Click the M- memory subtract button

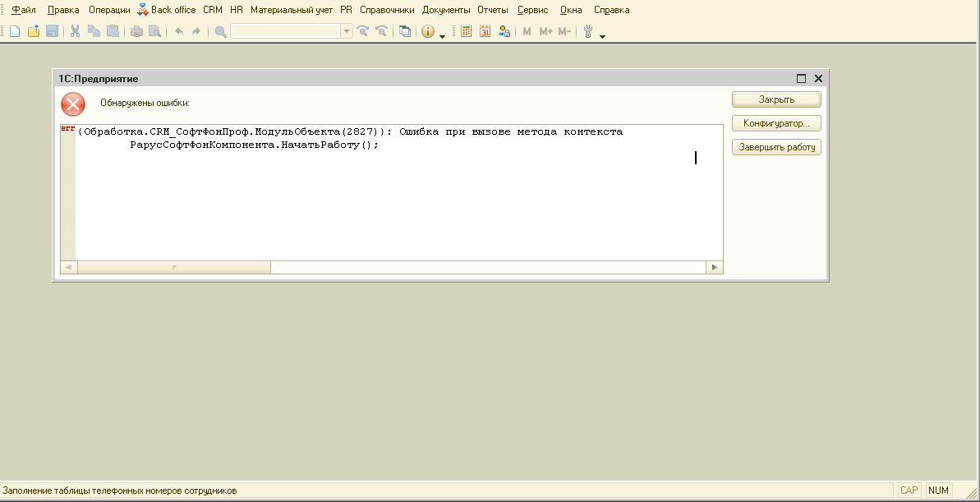[564, 31]
